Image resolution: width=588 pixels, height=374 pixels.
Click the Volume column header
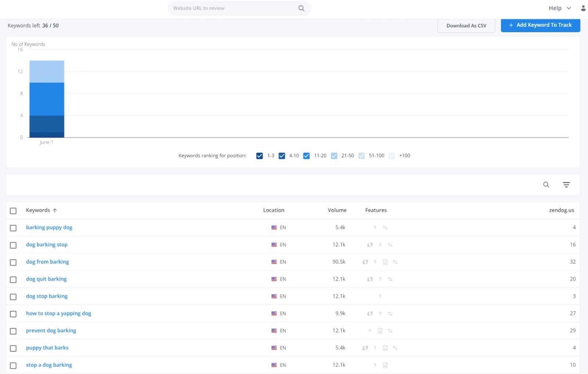[337, 210]
